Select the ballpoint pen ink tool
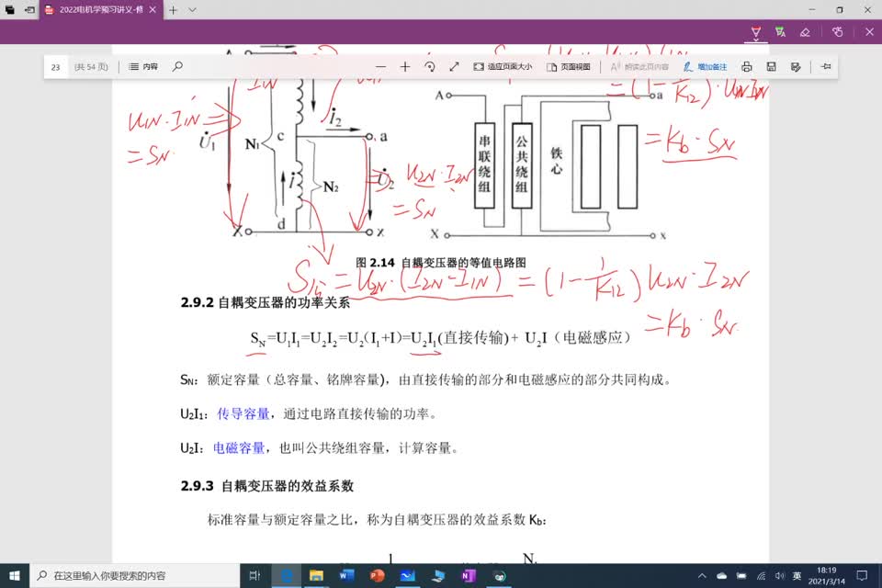 pos(755,32)
